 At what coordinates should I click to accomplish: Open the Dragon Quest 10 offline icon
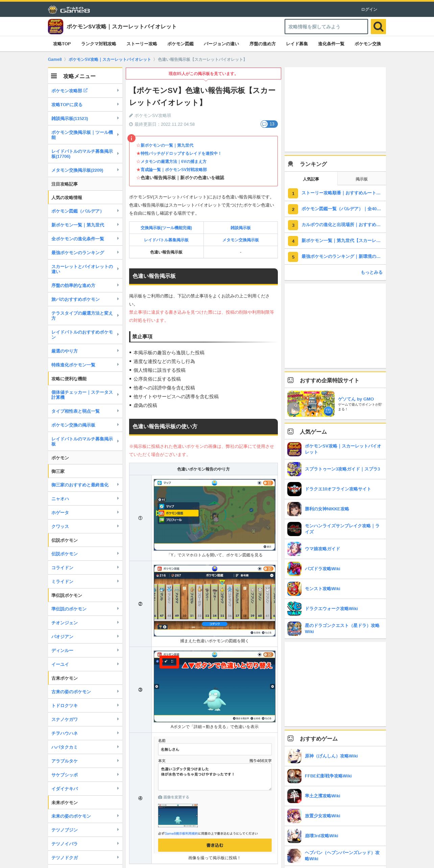294,489
